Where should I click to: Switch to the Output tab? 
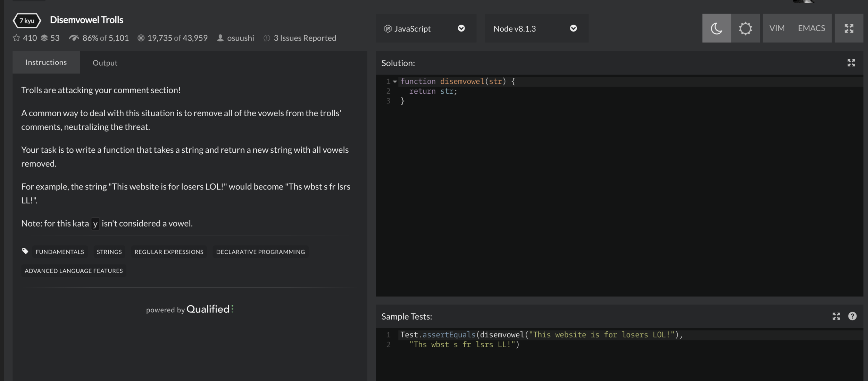(105, 63)
